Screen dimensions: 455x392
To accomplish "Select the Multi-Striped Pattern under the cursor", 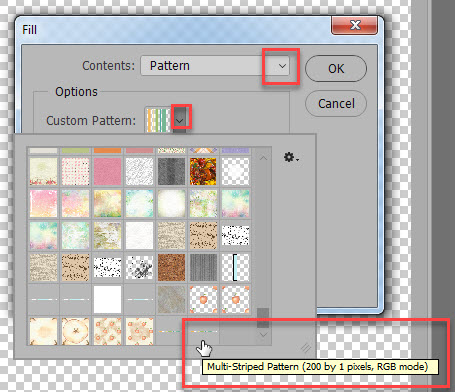I will [x=203, y=331].
